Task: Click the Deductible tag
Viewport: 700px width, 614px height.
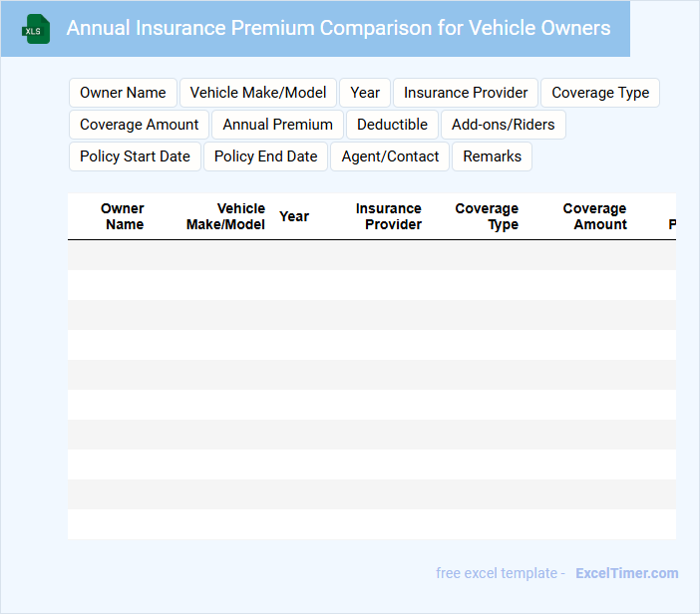Action: click(x=392, y=125)
